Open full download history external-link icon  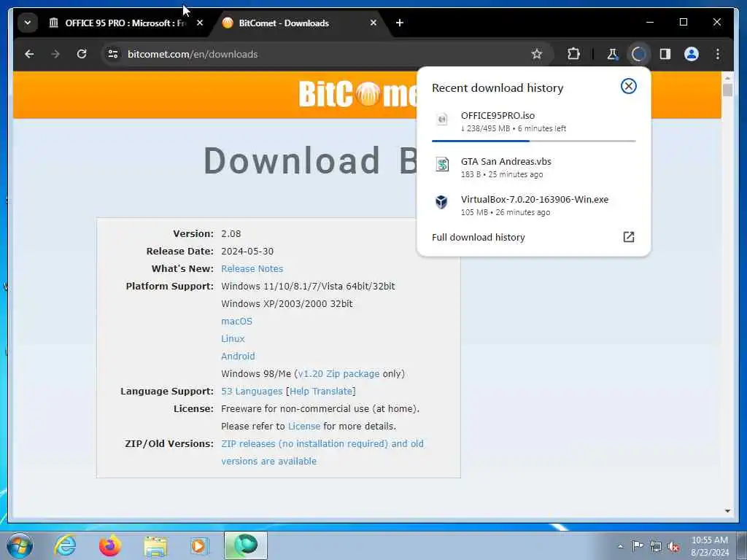628,237
